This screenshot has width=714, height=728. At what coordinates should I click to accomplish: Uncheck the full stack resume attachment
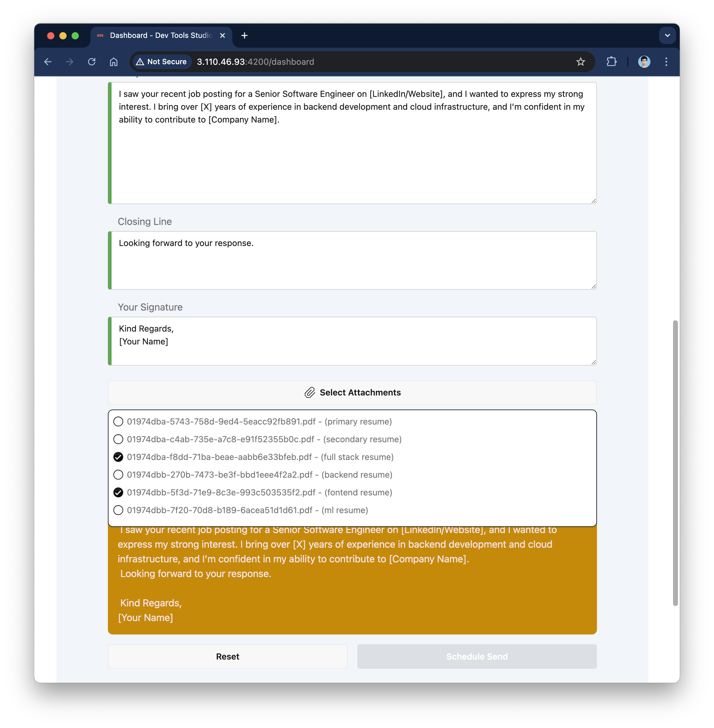coord(118,457)
